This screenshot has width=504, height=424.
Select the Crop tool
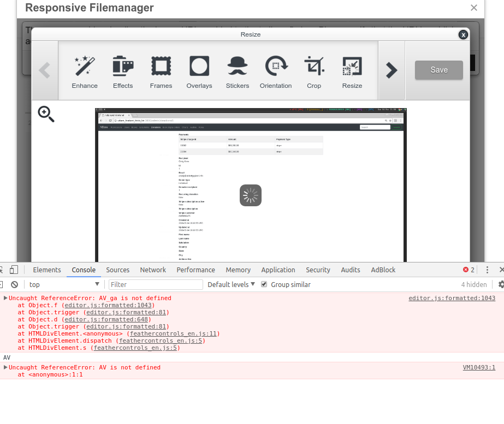coord(314,71)
